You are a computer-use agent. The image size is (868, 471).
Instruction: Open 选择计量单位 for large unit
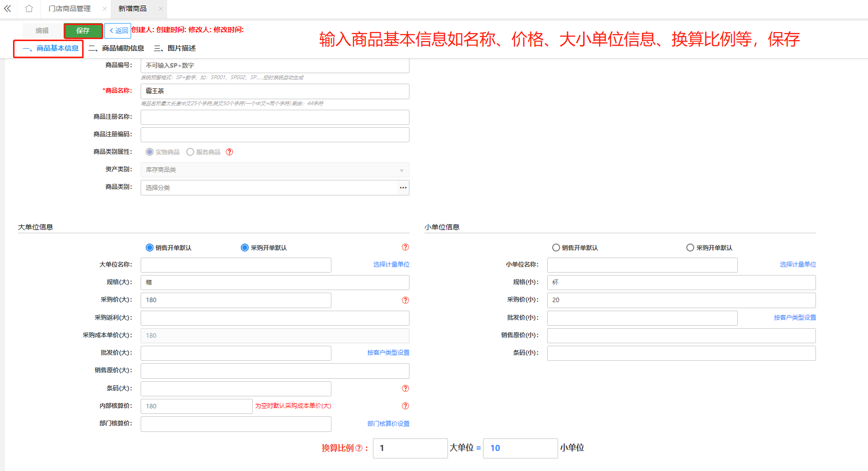pos(391,265)
